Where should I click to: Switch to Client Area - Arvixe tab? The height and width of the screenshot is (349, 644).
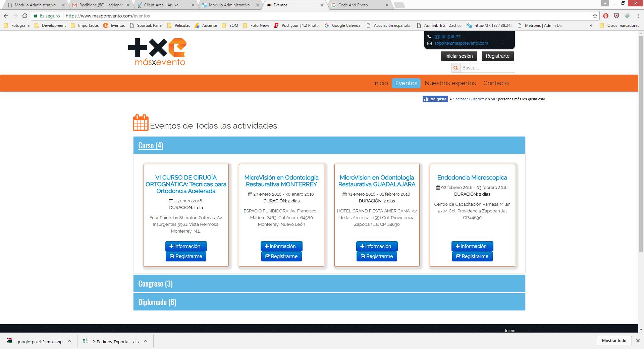point(161,5)
